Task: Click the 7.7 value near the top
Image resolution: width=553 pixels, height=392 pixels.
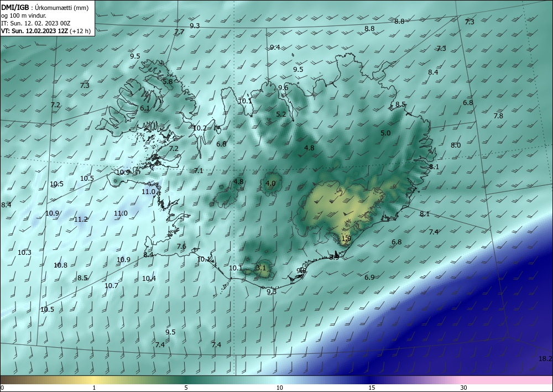Action: 179,32
